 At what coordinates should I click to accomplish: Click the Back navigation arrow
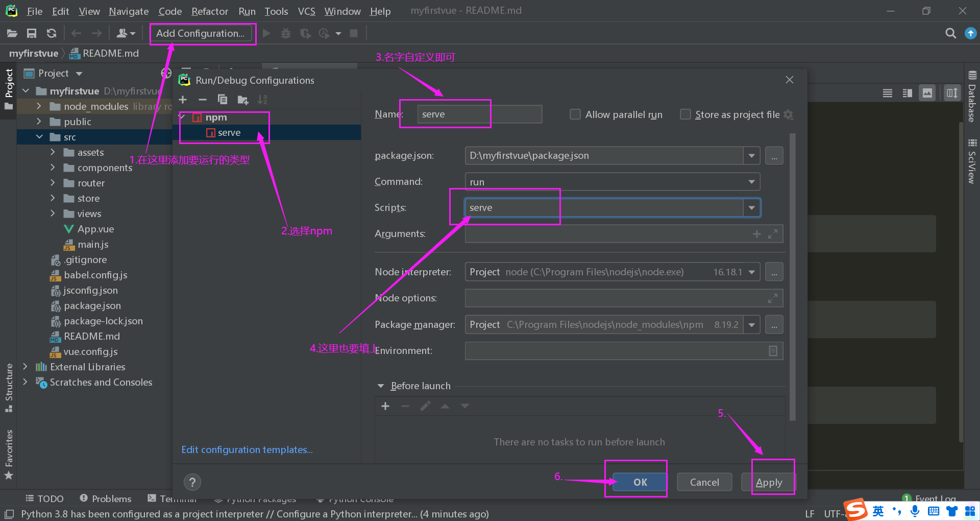pos(77,33)
